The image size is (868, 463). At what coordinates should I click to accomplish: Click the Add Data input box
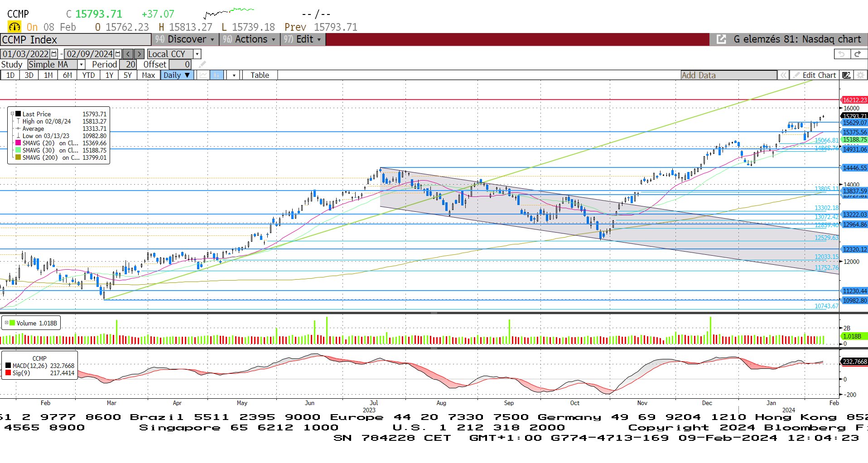(728, 75)
